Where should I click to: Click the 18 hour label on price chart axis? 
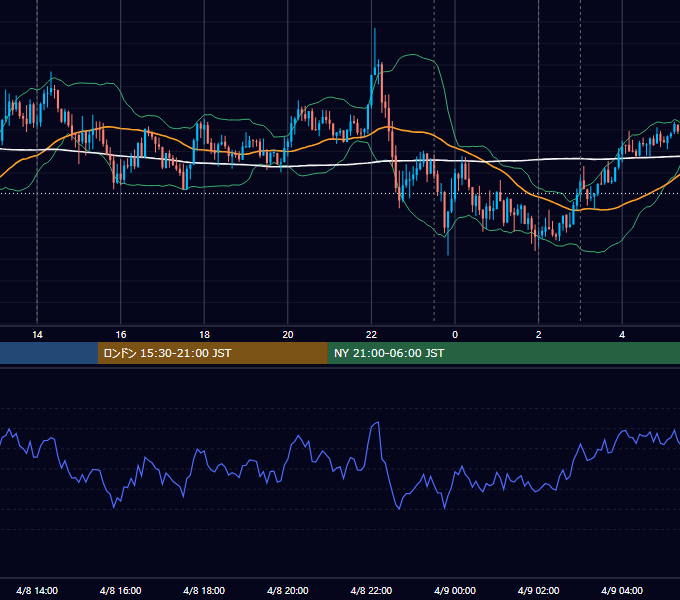pyautogui.click(x=204, y=335)
